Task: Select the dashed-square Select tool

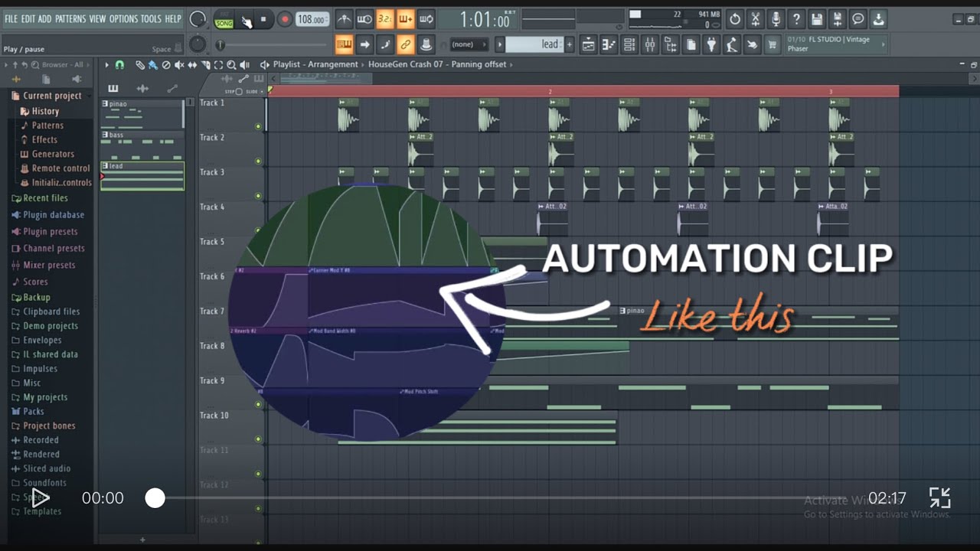Action: [218, 65]
